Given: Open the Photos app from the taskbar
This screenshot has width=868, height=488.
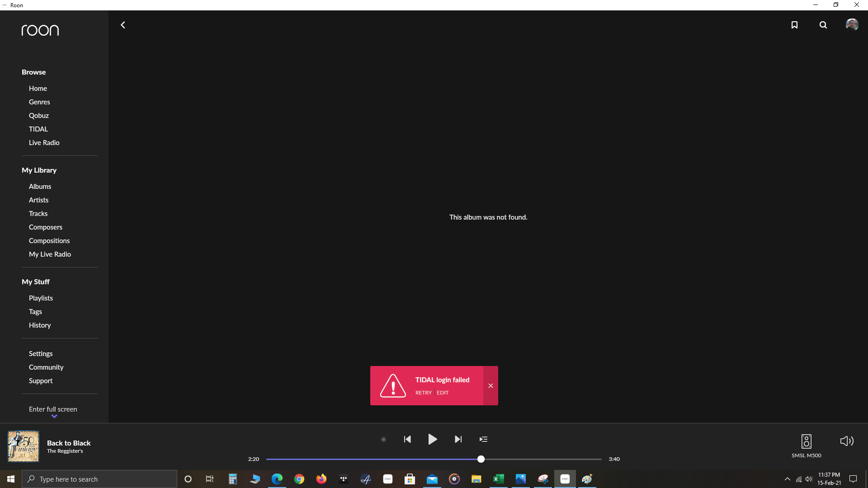Looking at the screenshot, I should pyautogui.click(x=521, y=479).
